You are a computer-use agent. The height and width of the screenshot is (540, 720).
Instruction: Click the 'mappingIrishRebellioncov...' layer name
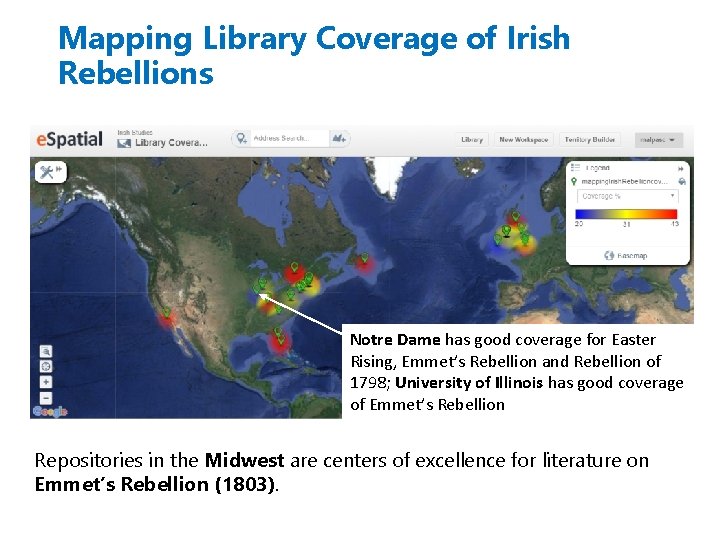[624, 181]
